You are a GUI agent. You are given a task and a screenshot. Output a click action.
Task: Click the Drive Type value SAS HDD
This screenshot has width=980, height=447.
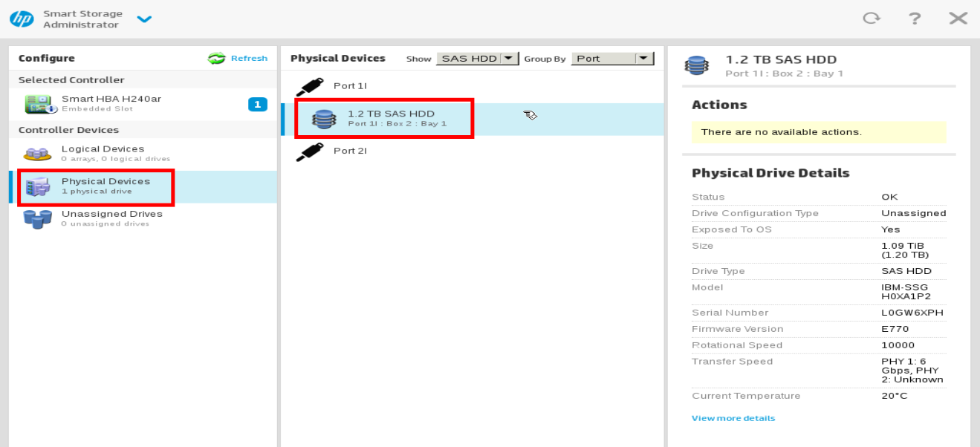tap(906, 271)
